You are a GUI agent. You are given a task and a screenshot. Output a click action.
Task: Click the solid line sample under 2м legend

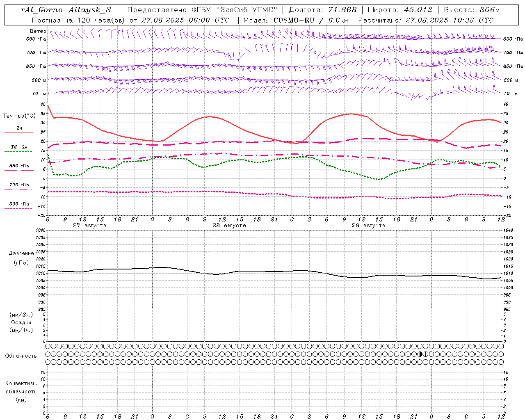pyautogui.click(x=19, y=132)
